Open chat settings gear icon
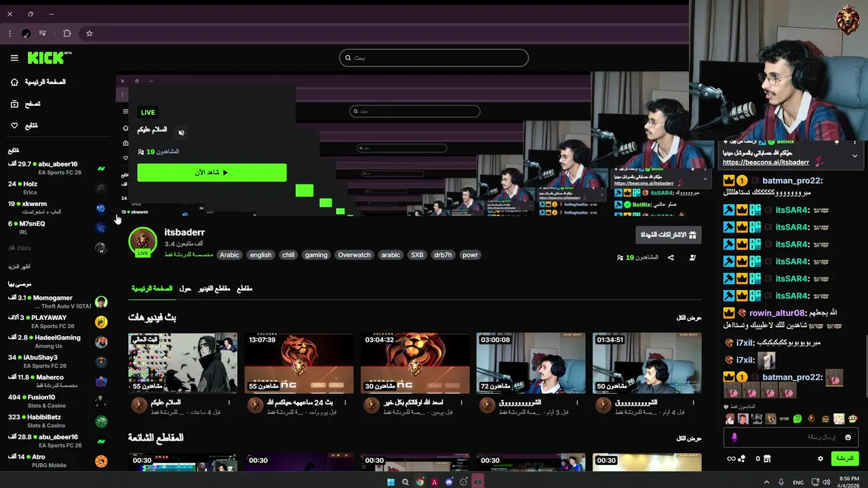This screenshot has height=488, width=868. pyautogui.click(x=821, y=459)
